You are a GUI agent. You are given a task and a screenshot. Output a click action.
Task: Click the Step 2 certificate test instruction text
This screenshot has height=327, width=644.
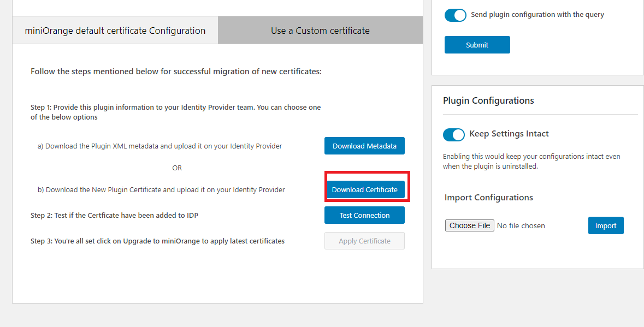click(x=114, y=216)
